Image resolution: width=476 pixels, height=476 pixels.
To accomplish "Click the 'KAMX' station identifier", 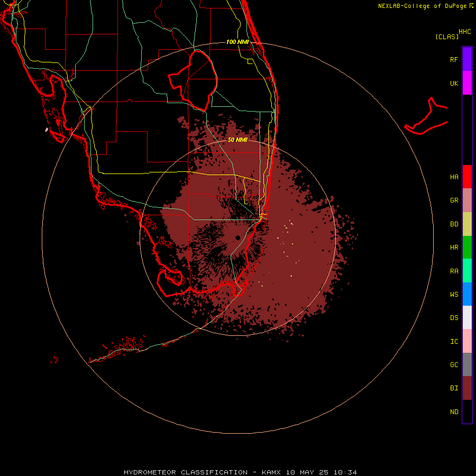I will [x=271, y=472].
